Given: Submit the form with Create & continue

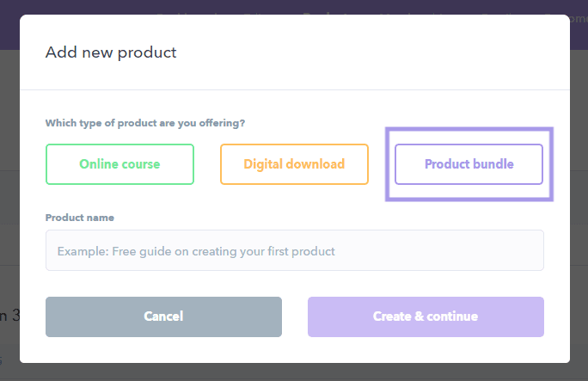Looking at the screenshot, I should click(x=426, y=316).
